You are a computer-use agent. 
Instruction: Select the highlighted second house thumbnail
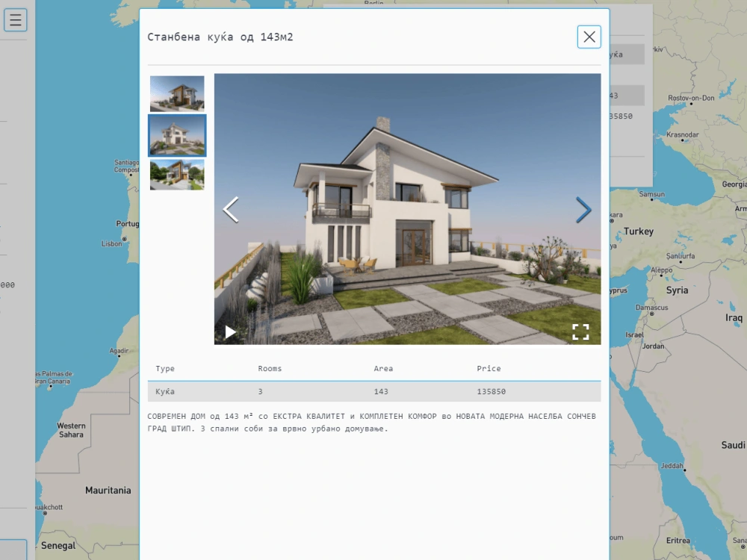click(177, 135)
